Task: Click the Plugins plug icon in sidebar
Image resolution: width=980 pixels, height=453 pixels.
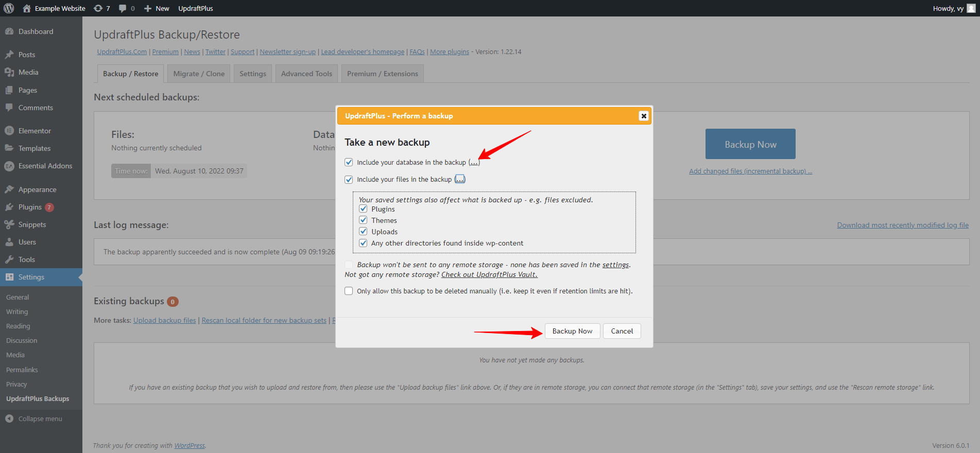Action: (x=9, y=207)
